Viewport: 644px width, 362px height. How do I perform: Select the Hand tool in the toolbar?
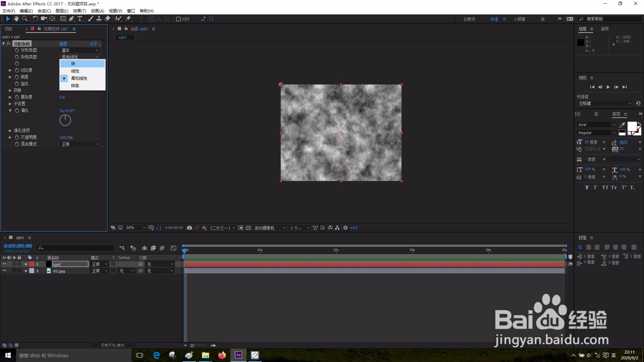(16, 19)
